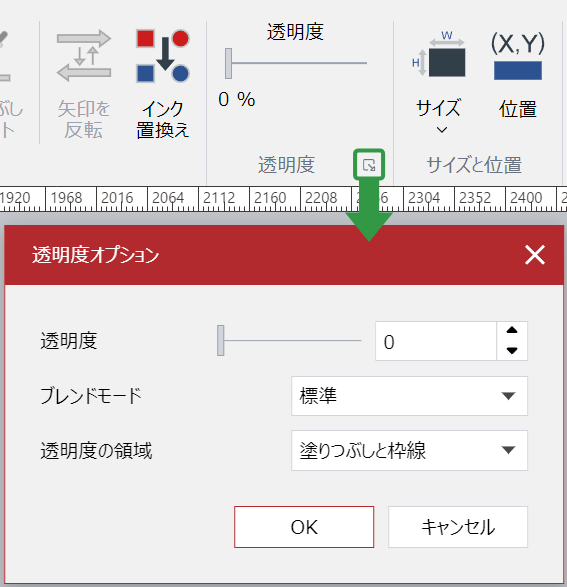Close the Transparency Options dialog
The height and width of the screenshot is (587, 567).
click(x=535, y=255)
